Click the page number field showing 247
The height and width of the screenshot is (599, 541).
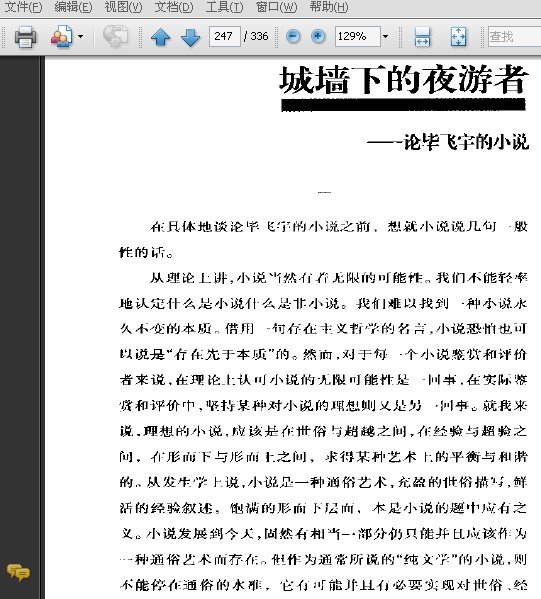pyautogui.click(x=225, y=36)
